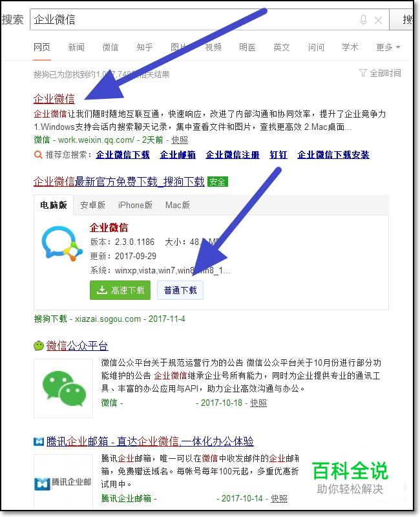
Task: Expand the 更多 dropdown menu
Action: click(x=388, y=47)
